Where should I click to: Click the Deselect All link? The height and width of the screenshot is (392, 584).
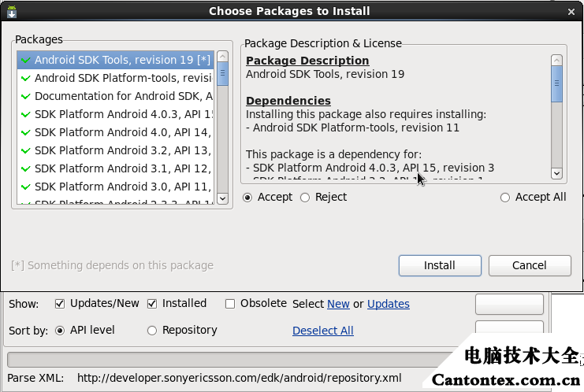click(x=323, y=331)
